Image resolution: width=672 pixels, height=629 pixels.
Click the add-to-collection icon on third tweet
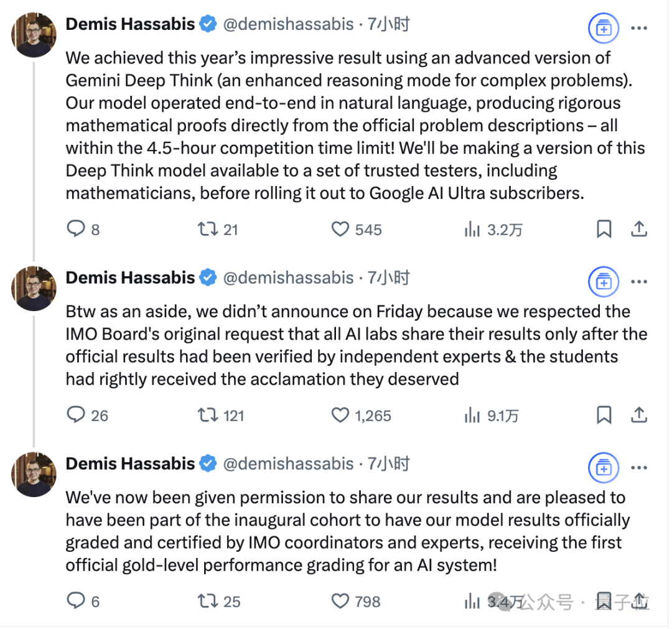tap(604, 468)
